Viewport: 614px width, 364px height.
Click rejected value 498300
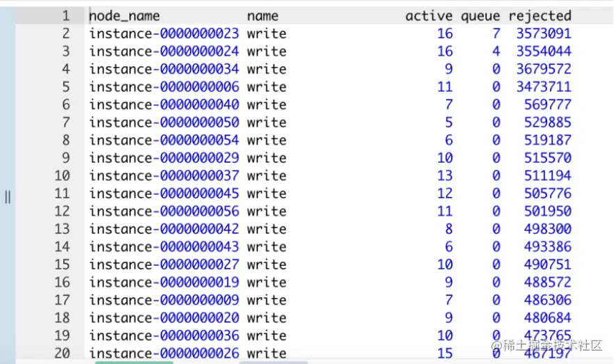(547, 229)
